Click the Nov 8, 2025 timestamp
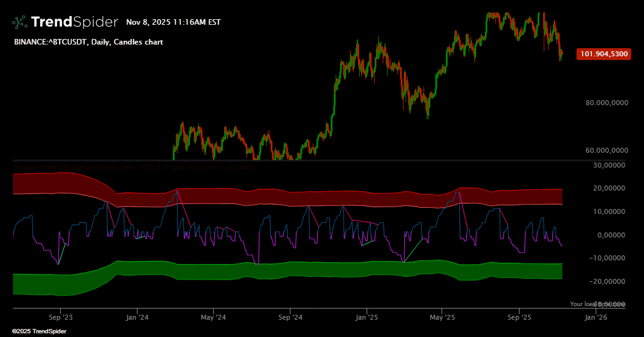The image size is (644, 337). (x=173, y=22)
